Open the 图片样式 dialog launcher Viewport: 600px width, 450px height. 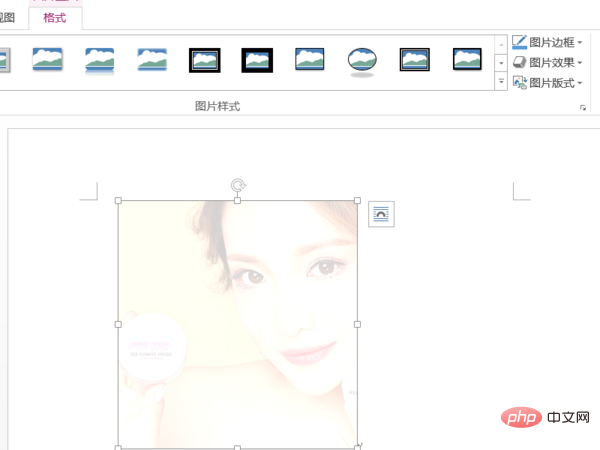tap(583, 108)
